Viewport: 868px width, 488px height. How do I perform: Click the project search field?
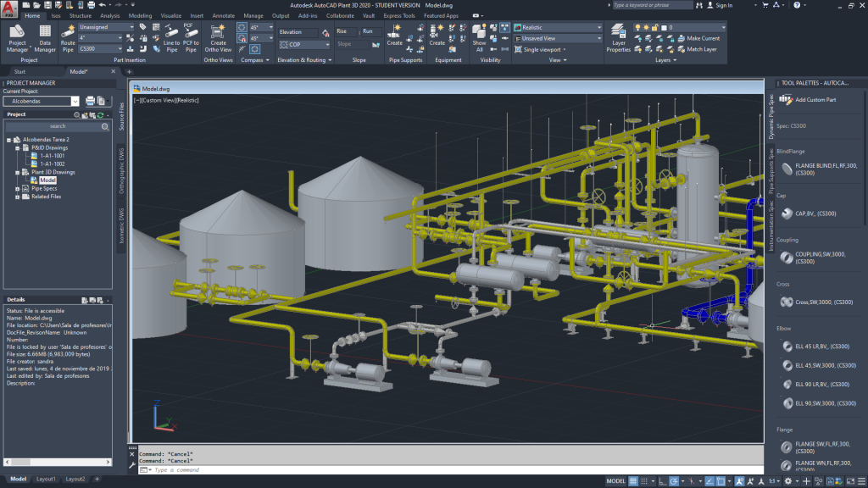(x=58, y=126)
